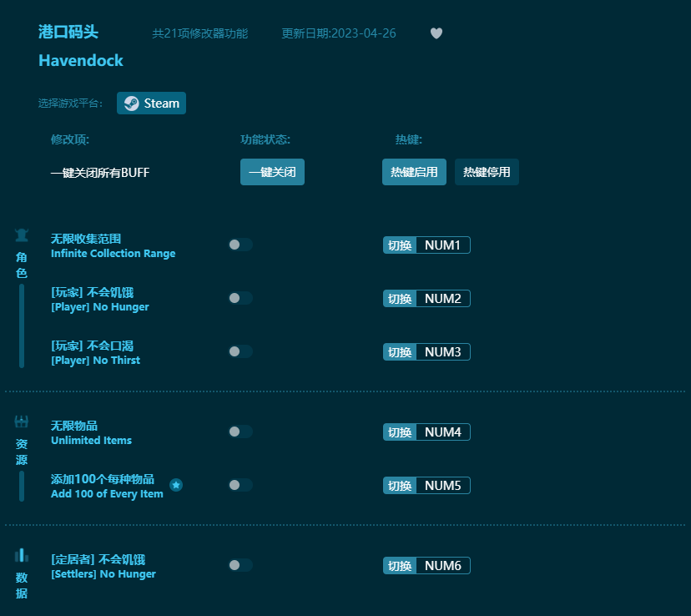691x616 pixels.
Task: Click the NUM3 hotkey field
Action: pyautogui.click(x=443, y=351)
